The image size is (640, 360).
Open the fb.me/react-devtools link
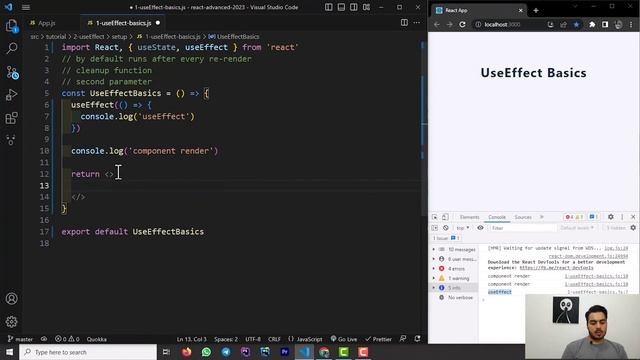coord(556,268)
